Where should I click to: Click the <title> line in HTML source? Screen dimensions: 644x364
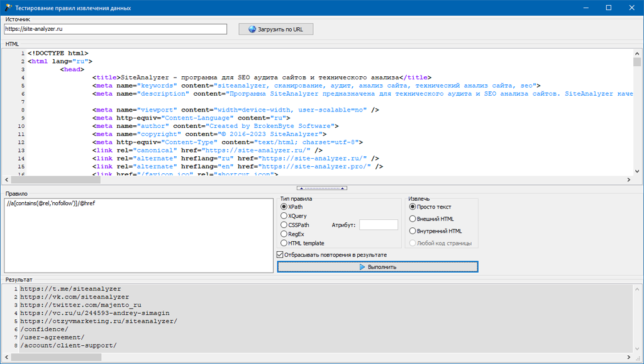coord(262,77)
